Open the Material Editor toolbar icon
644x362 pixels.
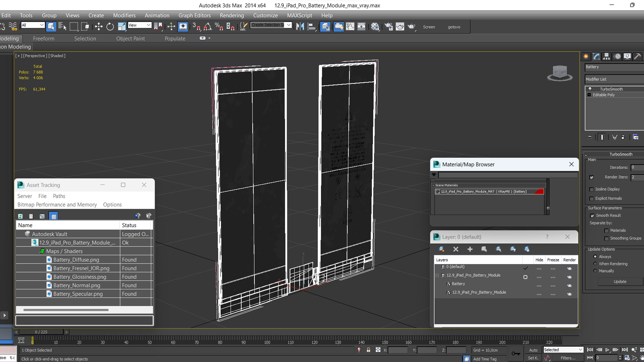click(x=375, y=27)
